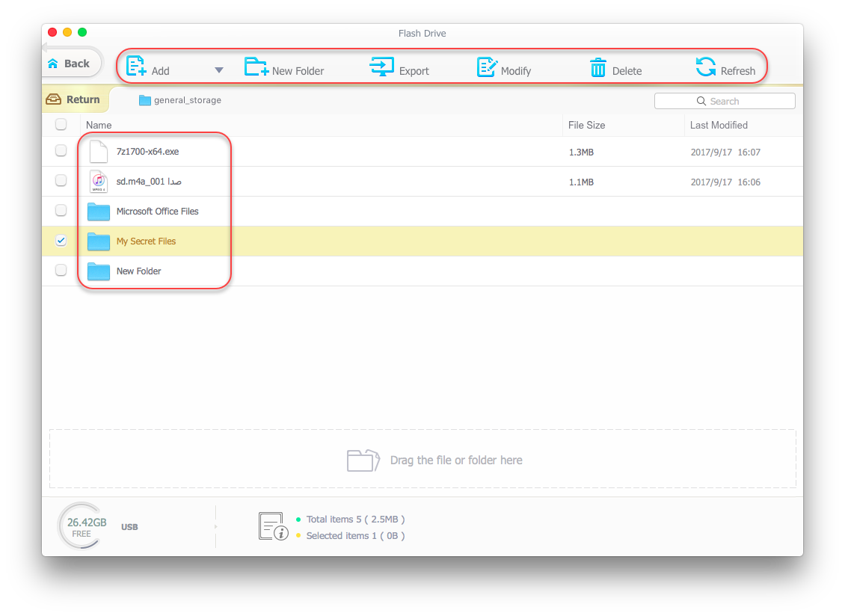This screenshot has height=616, width=845.
Task: Click the Refresh arrows icon
Action: 705,67
